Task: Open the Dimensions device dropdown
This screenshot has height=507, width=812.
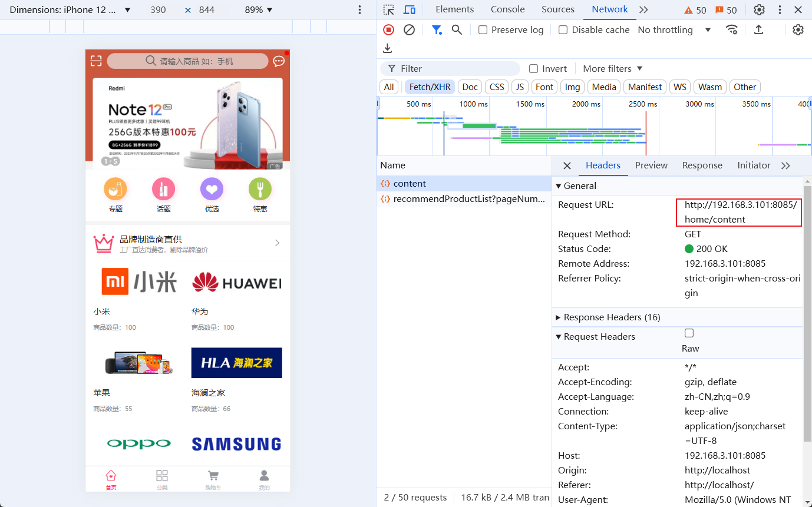Action: point(70,10)
